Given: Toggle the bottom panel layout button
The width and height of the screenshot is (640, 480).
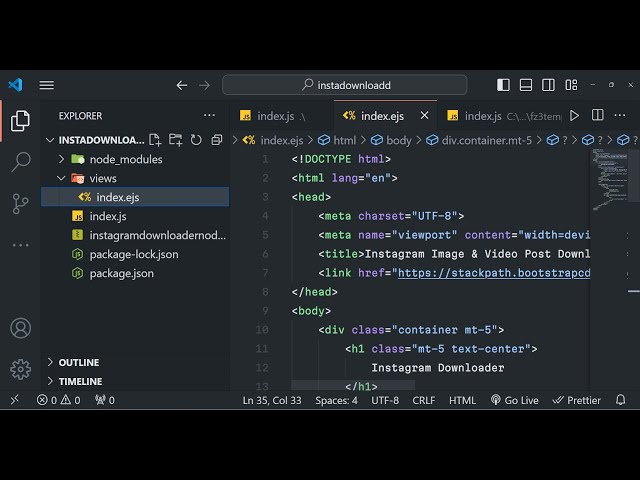Looking at the screenshot, I should point(526,85).
